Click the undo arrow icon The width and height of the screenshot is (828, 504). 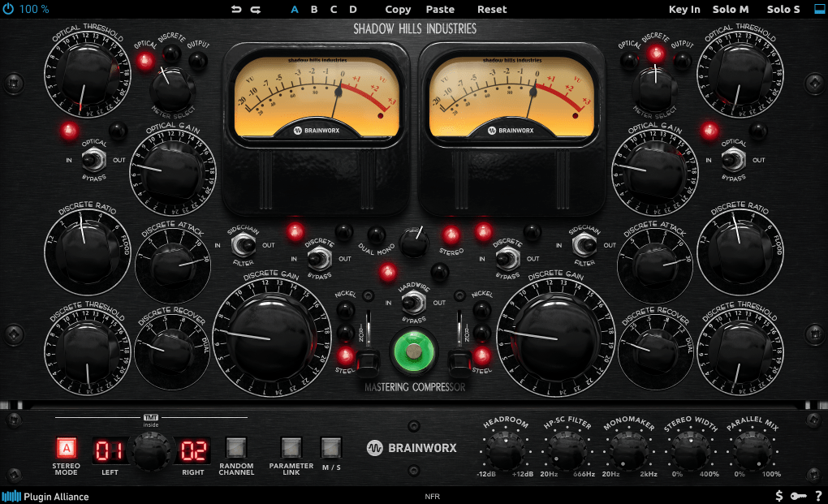[236, 10]
